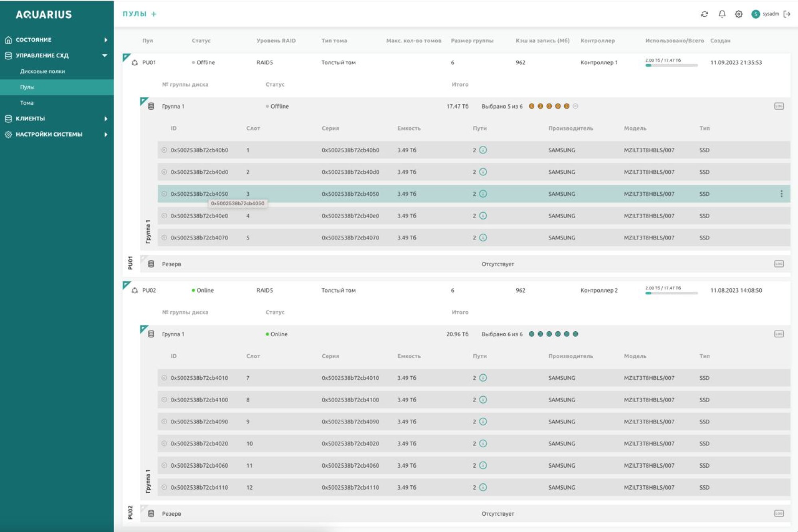
Task: Select disk 0x5002538b72cb40b0 radio marker
Action: coord(164,150)
